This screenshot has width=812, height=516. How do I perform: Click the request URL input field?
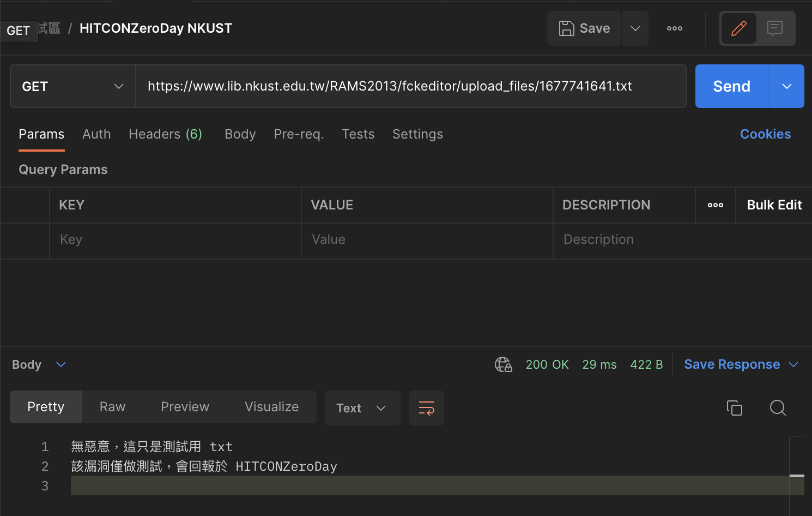tap(410, 86)
